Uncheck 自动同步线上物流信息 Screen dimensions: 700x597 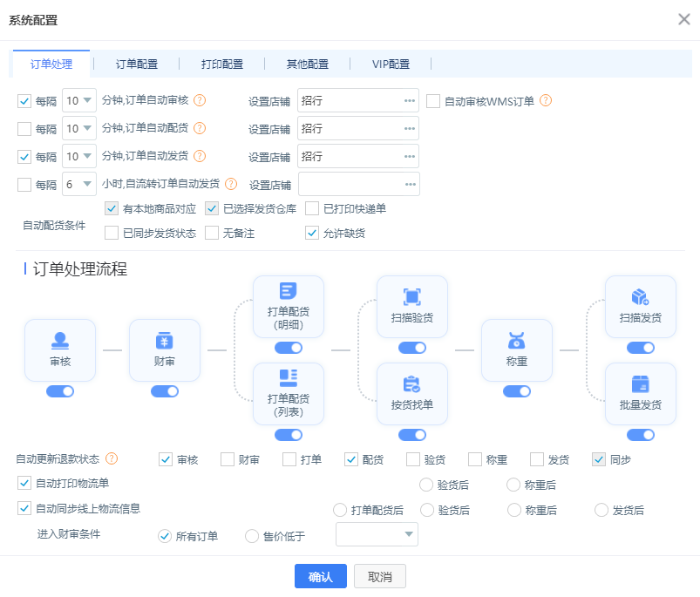24,508
